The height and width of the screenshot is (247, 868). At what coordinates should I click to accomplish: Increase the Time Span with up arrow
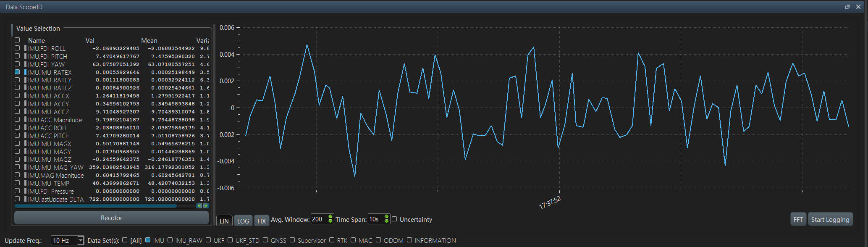[387, 217]
